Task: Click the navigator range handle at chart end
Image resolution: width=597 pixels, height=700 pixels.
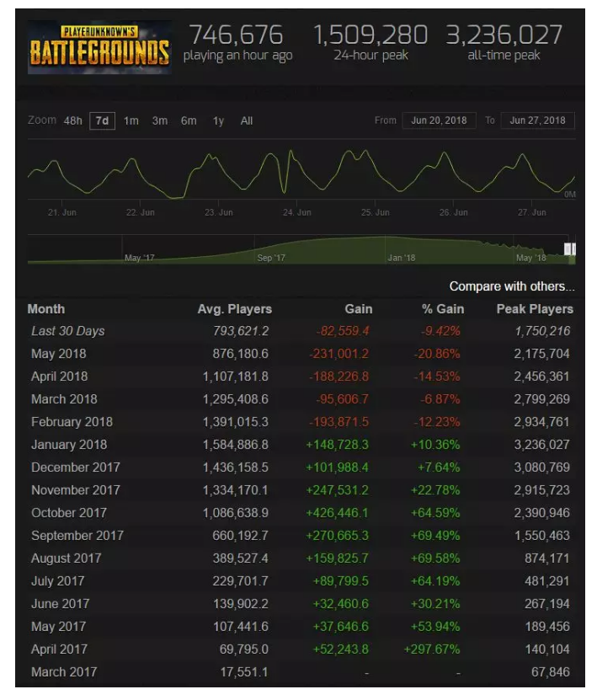Action: click(570, 249)
